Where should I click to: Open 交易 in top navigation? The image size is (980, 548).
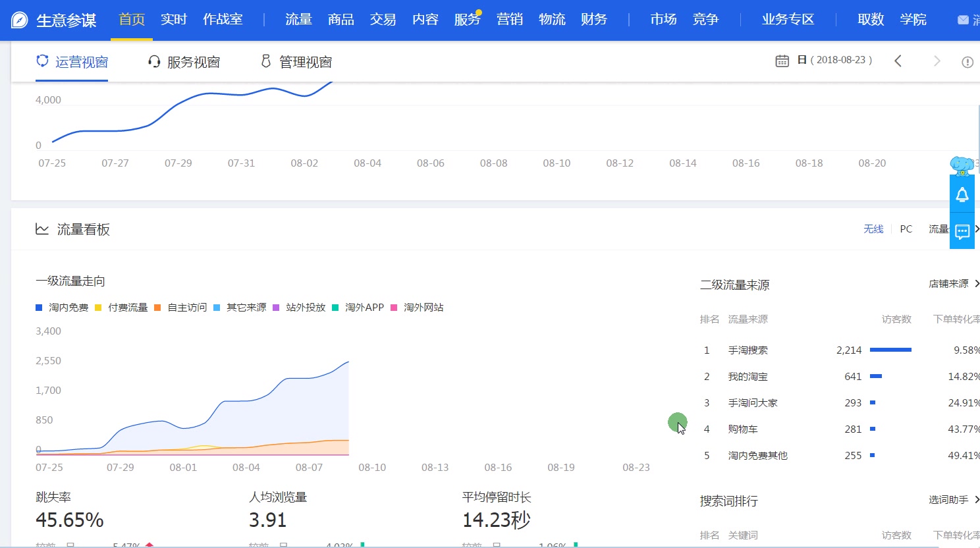pyautogui.click(x=383, y=20)
